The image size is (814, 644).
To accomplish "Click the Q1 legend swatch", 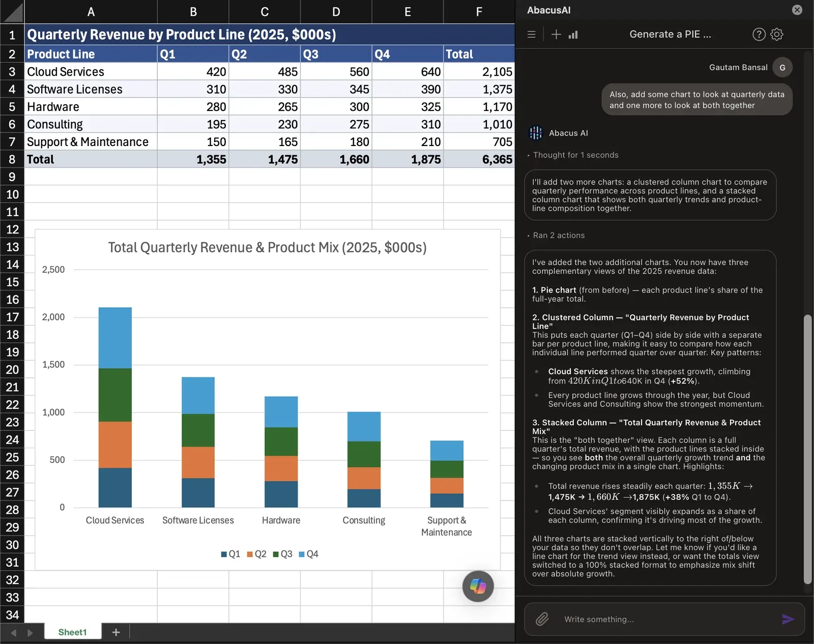I will [x=224, y=554].
